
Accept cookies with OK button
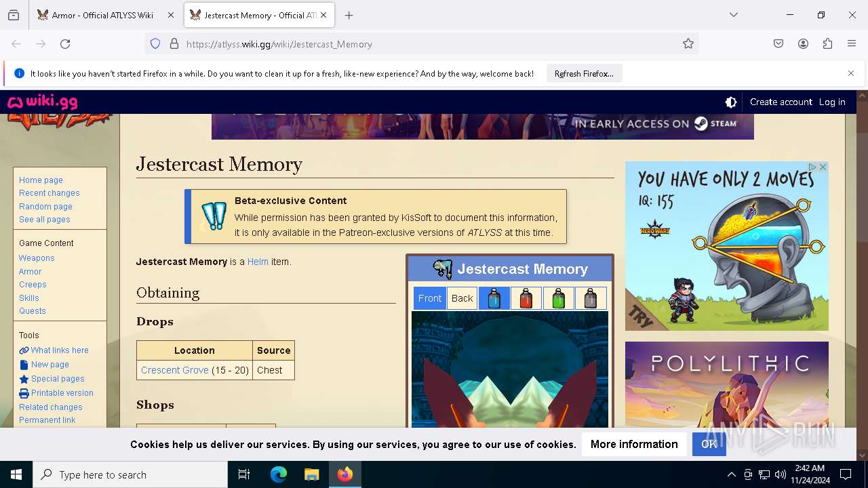(x=709, y=445)
